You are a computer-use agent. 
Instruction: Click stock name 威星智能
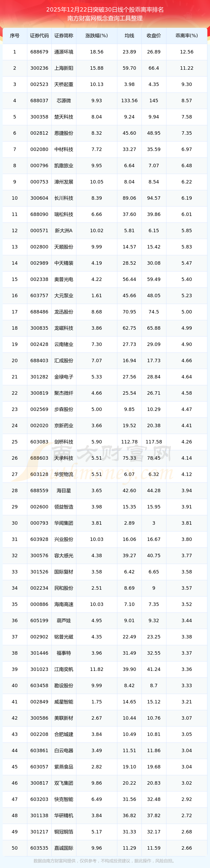(x=64, y=702)
